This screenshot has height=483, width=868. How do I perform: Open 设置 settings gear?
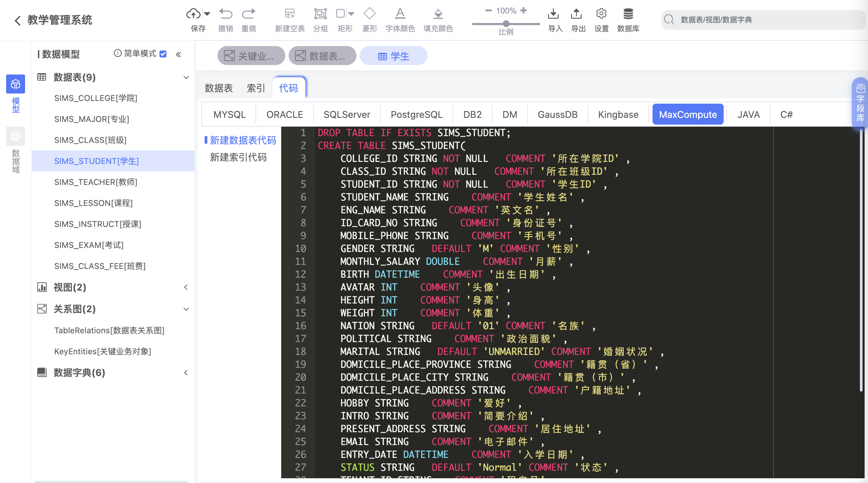(x=601, y=14)
